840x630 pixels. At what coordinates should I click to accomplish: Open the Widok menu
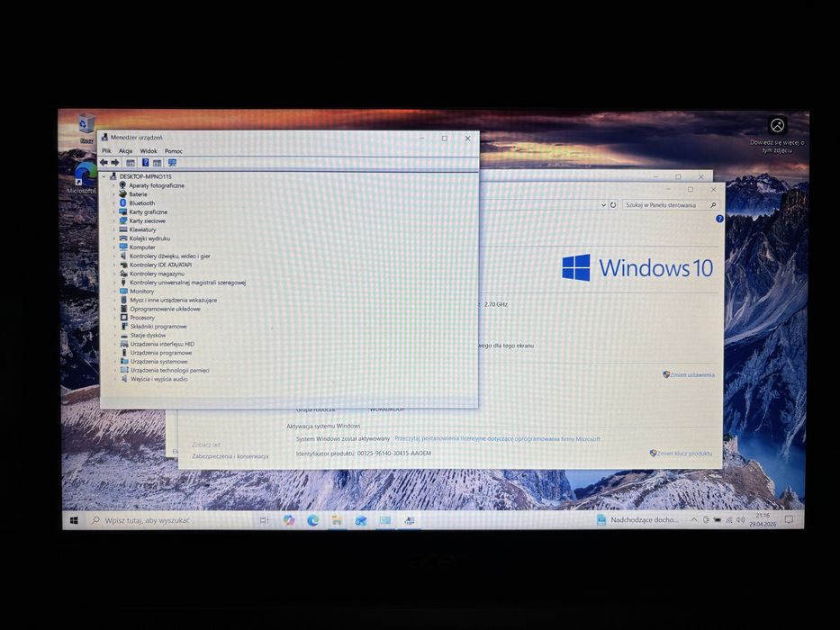click(149, 151)
